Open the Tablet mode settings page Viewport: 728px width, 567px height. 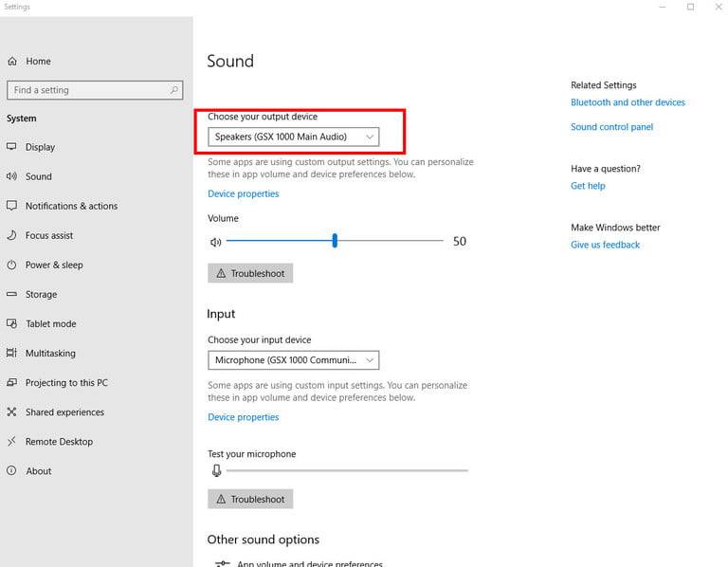(50, 324)
